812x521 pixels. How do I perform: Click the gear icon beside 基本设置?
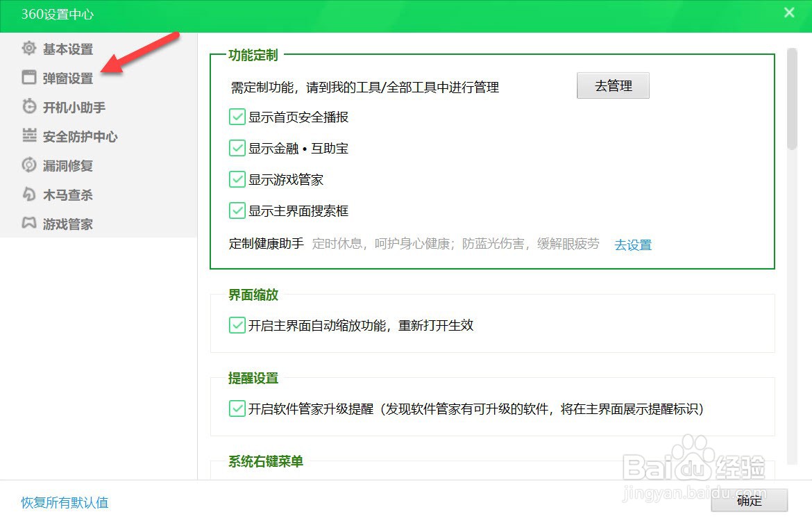pyautogui.click(x=29, y=48)
